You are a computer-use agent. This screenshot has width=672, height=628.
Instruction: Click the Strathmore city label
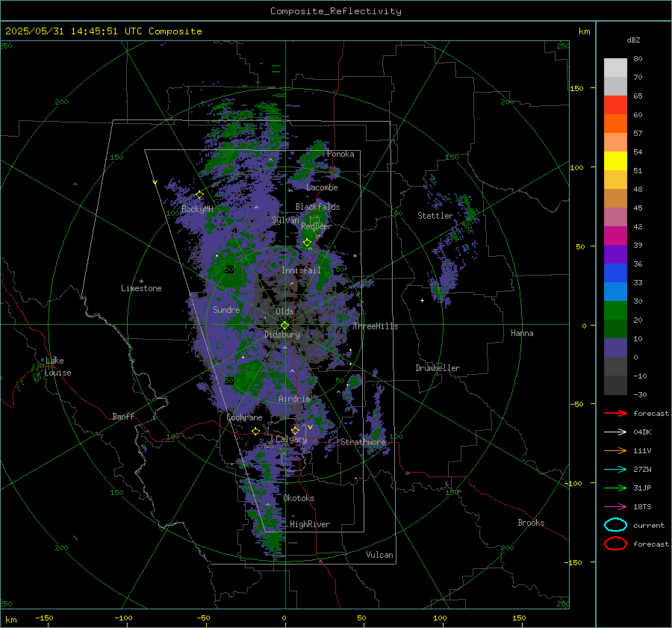pyautogui.click(x=363, y=442)
